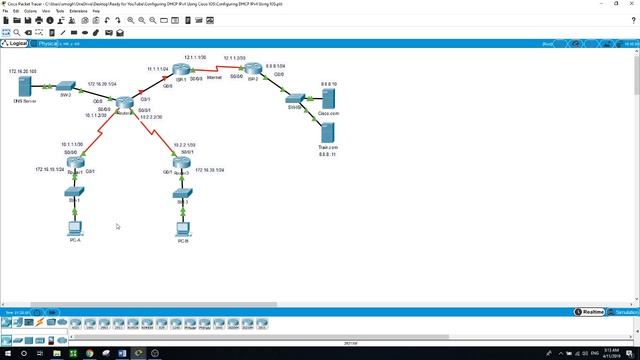The height and width of the screenshot is (360, 640).
Task: Select the Draw Ellipse tool
Action: click(85, 32)
